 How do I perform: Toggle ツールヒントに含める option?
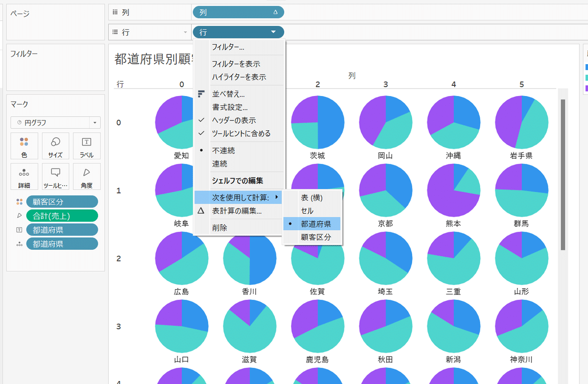coord(239,133)
